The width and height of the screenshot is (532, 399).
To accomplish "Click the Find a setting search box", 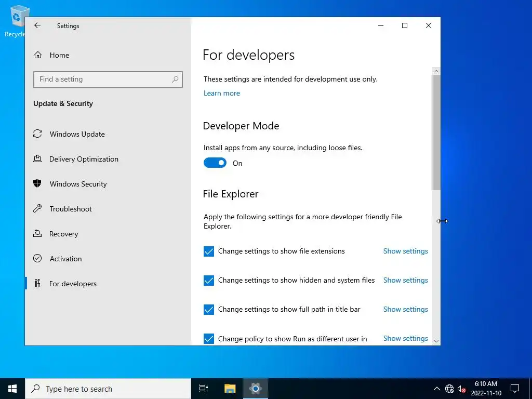I will pyautogui.click(x=108, y=79).
